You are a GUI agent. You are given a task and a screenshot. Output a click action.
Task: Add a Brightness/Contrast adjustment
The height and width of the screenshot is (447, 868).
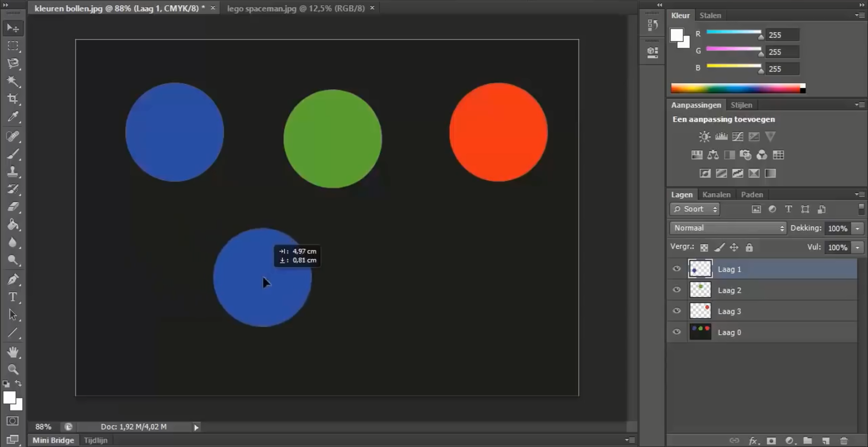704,137
